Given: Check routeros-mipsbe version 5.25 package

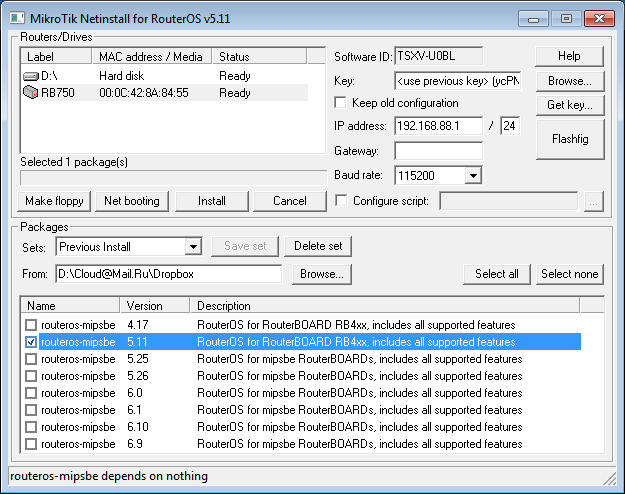Looking at the screenshot, I should point(31,359).
